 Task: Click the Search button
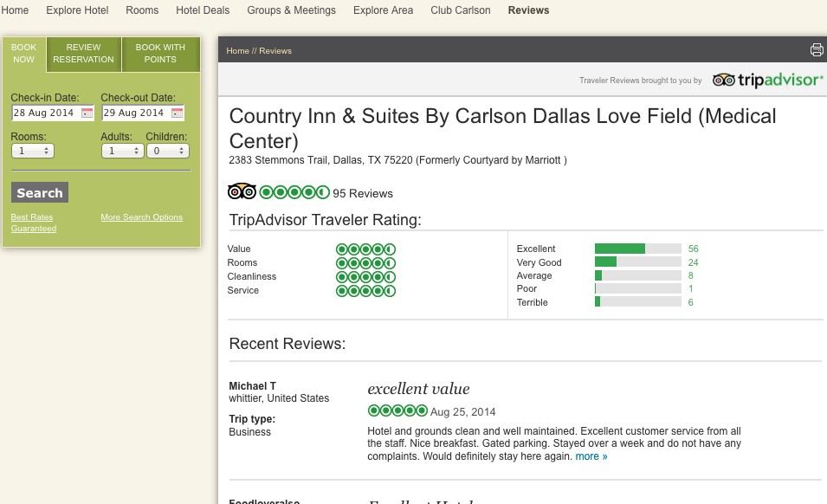(40, 192)
